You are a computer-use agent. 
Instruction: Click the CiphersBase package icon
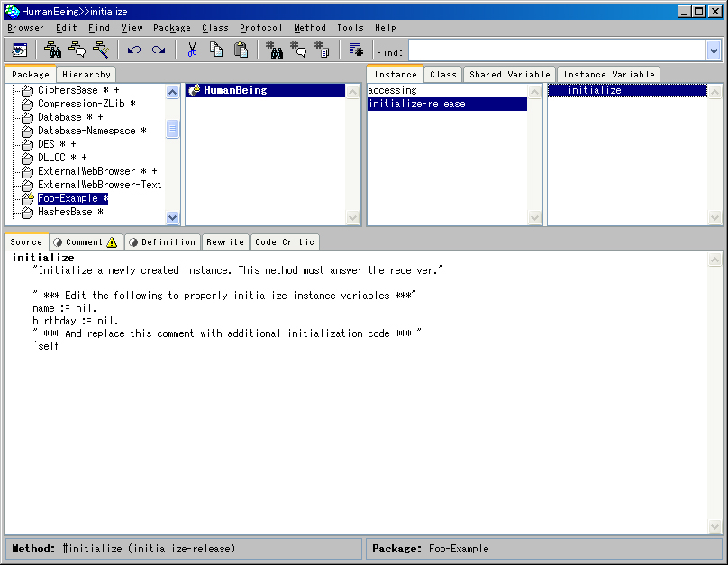point(27,90)
